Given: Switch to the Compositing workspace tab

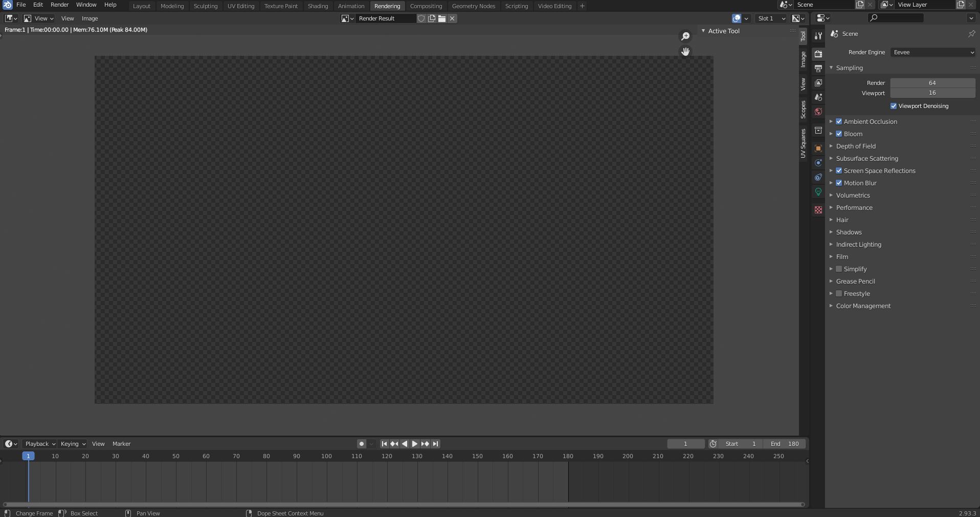Looking at the screenshot, I should [426, 6].
